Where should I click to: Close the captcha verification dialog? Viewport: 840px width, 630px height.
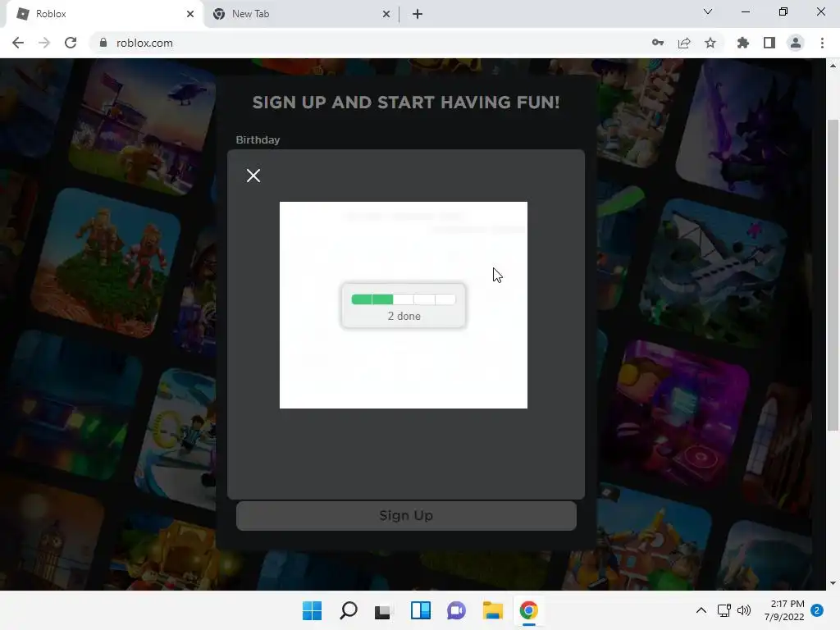coord(253,176)
